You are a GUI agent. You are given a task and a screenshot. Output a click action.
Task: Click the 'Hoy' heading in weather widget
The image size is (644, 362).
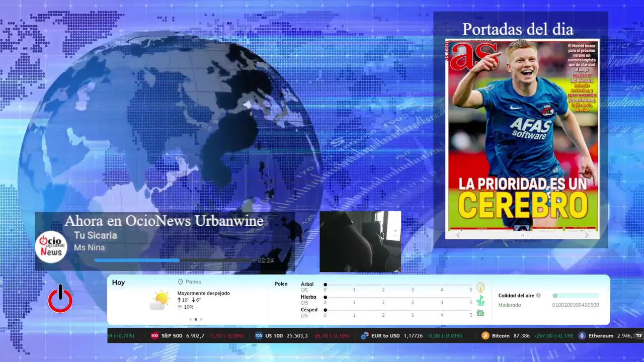[x=118, y=283]
